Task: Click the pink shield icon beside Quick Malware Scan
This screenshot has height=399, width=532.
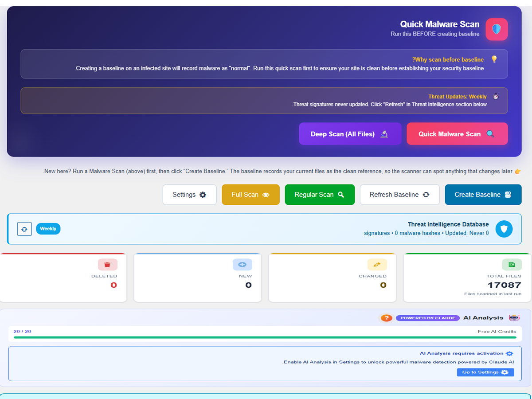Action: point(497,30)
